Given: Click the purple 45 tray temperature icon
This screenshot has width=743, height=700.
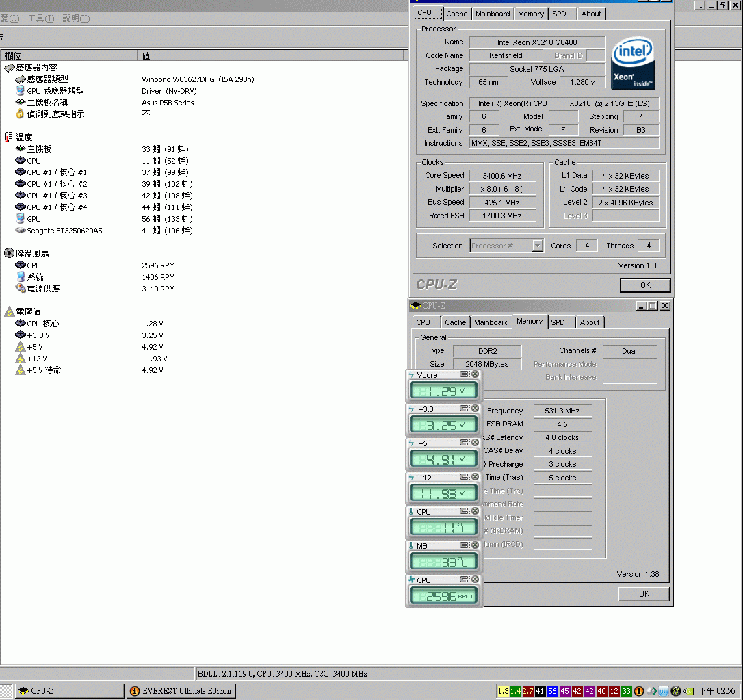Looking at the screenshot, I should pos(565,691).
